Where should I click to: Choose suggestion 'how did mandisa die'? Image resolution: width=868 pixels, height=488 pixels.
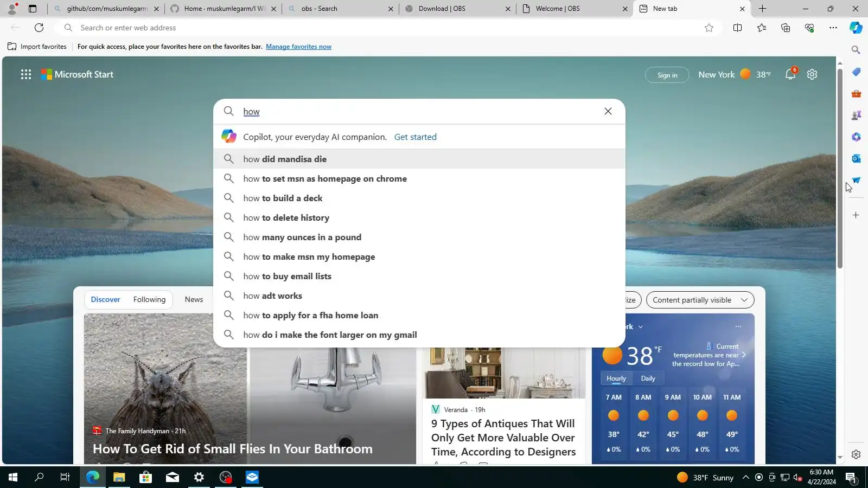click(x=419, y=159)
